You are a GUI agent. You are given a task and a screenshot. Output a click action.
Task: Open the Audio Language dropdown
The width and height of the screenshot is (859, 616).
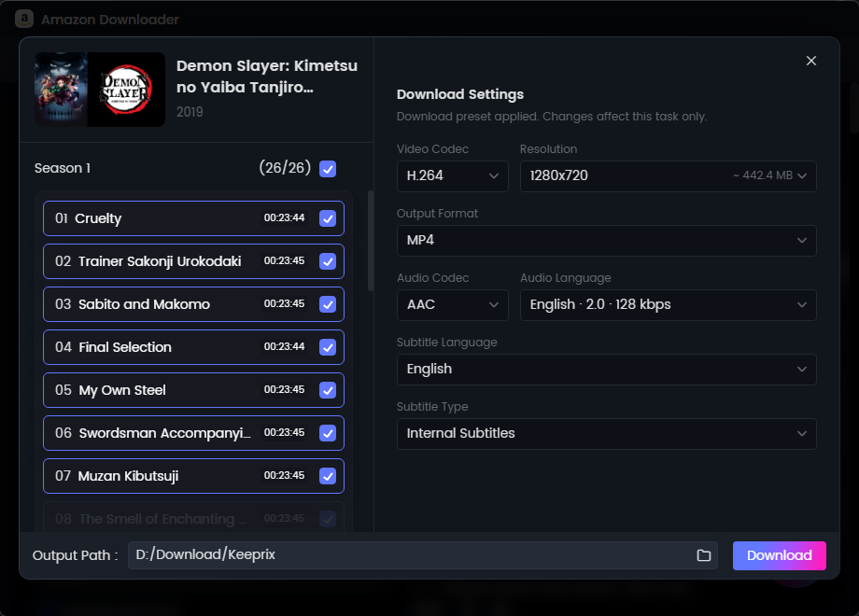(x=668, y=305)
